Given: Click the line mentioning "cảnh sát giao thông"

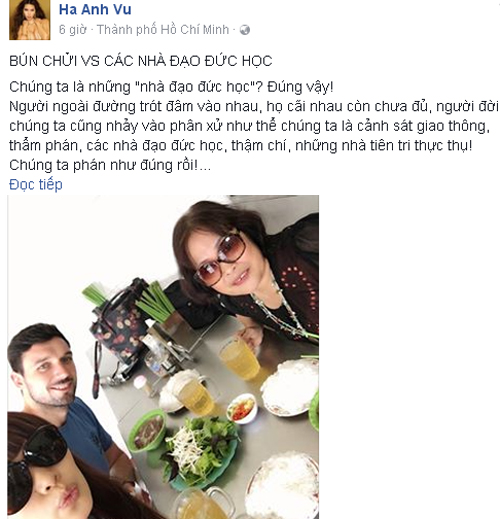Looking at the screenshot, I should 249,126.
